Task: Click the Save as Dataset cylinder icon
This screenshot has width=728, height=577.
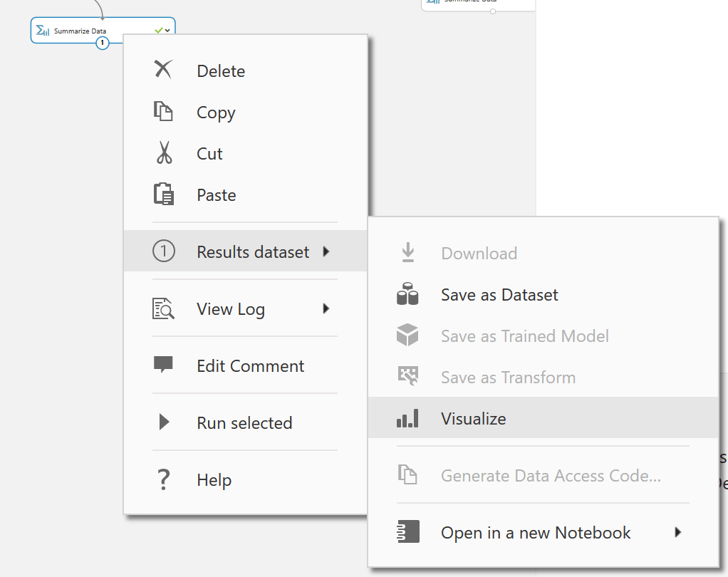Action: [x=407, y=294]
